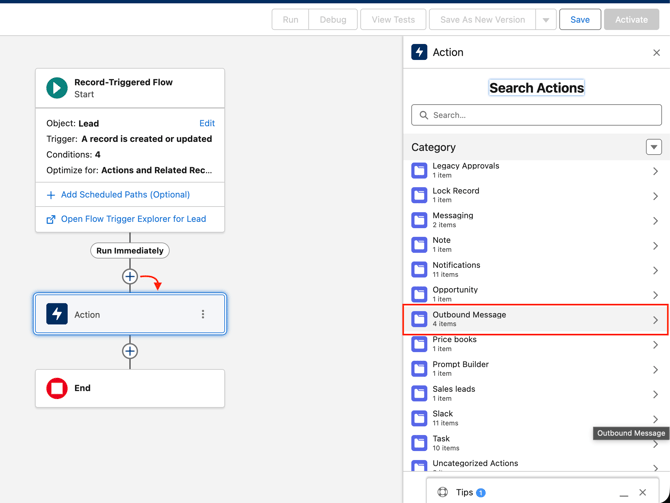Add element with plus above Action node

[130, 277]
